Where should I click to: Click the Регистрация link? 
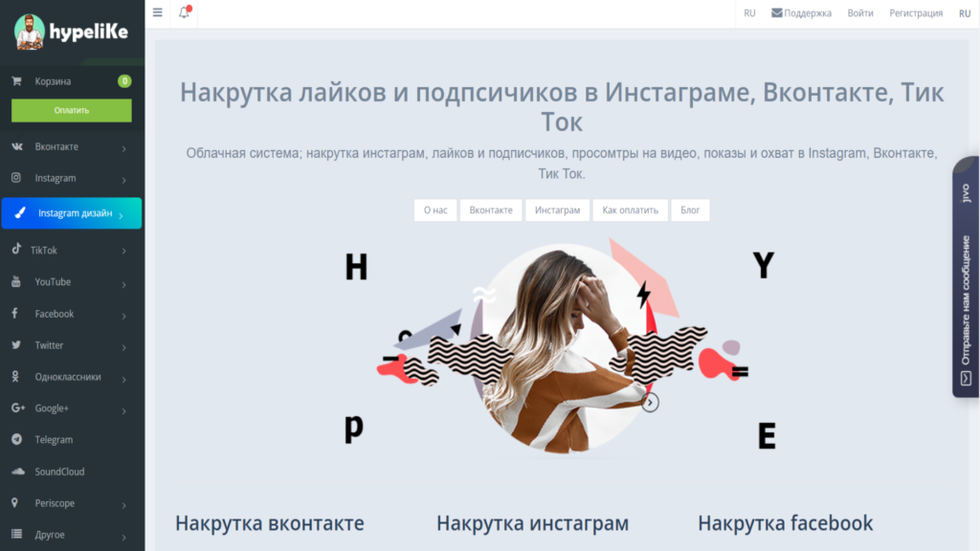point(916,13)
